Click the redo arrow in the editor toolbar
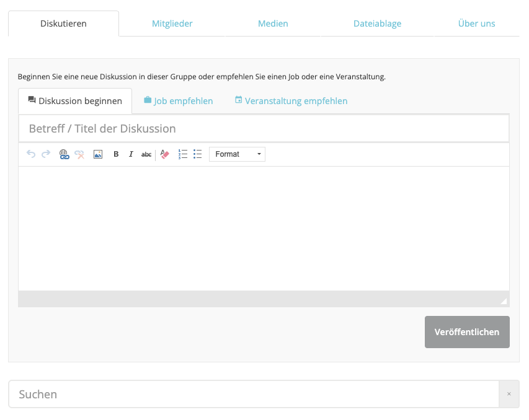The height and width of the screenshot is (420, 529). [46, 154]
